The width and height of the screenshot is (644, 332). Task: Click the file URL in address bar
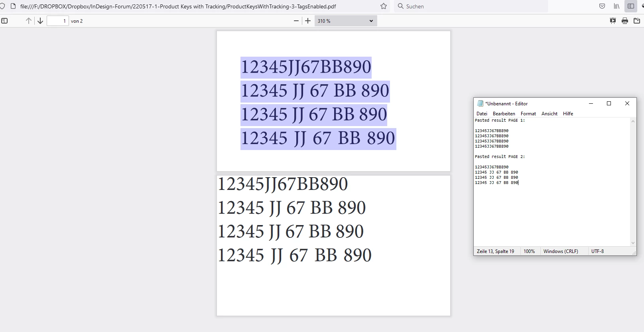[178, 6]
